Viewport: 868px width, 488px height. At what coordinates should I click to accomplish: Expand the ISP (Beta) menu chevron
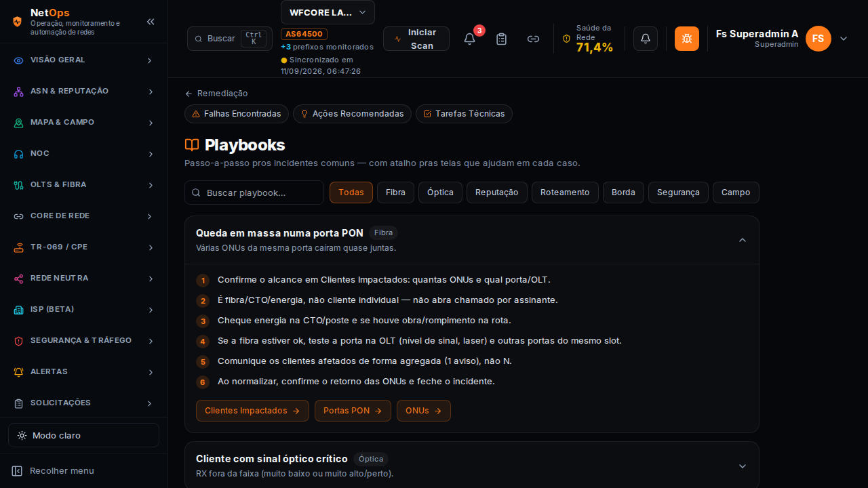click(150, 310)
